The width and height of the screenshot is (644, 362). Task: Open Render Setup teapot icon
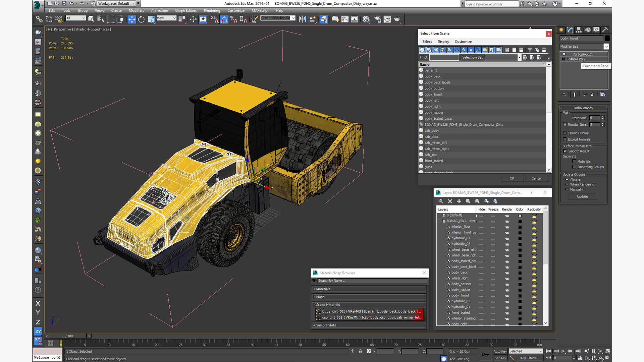coord(378,19)
